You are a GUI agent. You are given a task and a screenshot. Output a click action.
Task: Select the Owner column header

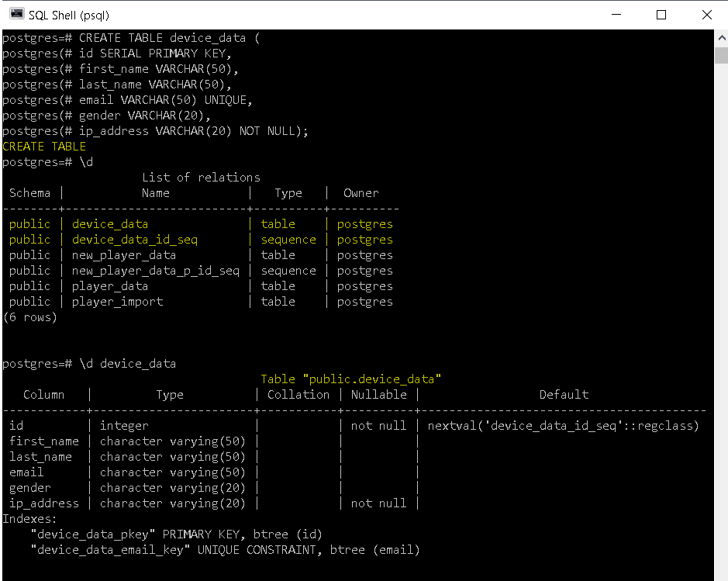(361, 192)
